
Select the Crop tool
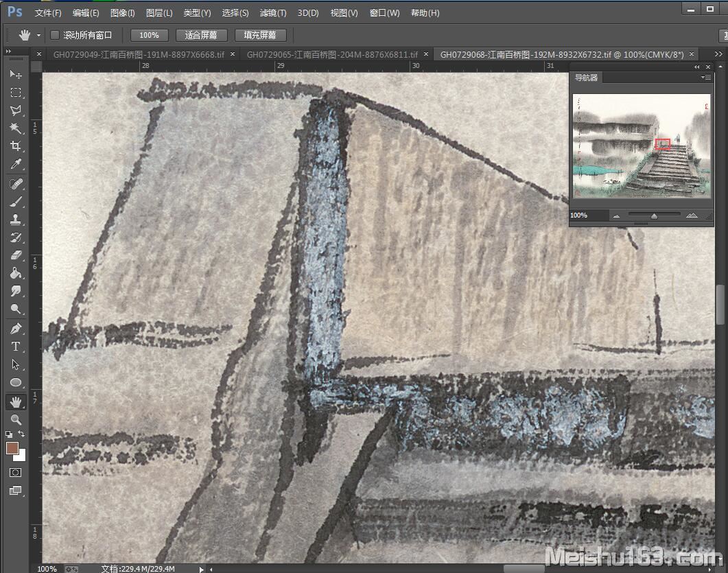coord(16,146)
